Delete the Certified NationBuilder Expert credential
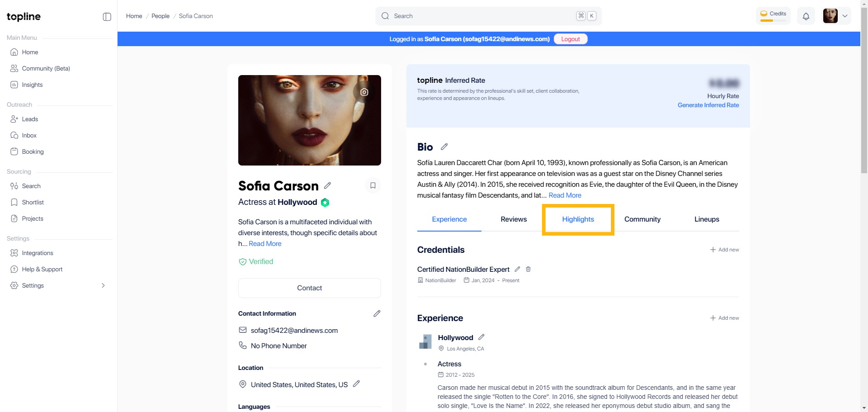This screenshot has height=412, width=868. (528, 270)
